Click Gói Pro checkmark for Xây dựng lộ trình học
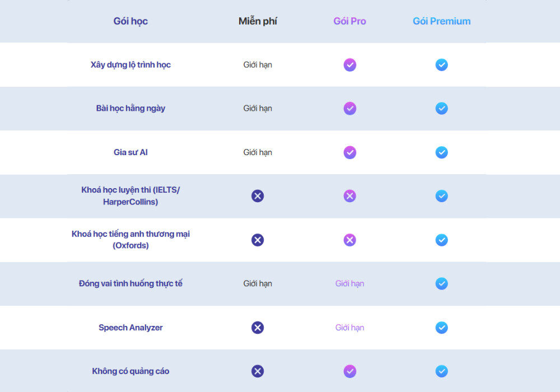The image size is (560, 392). [349, 65]
